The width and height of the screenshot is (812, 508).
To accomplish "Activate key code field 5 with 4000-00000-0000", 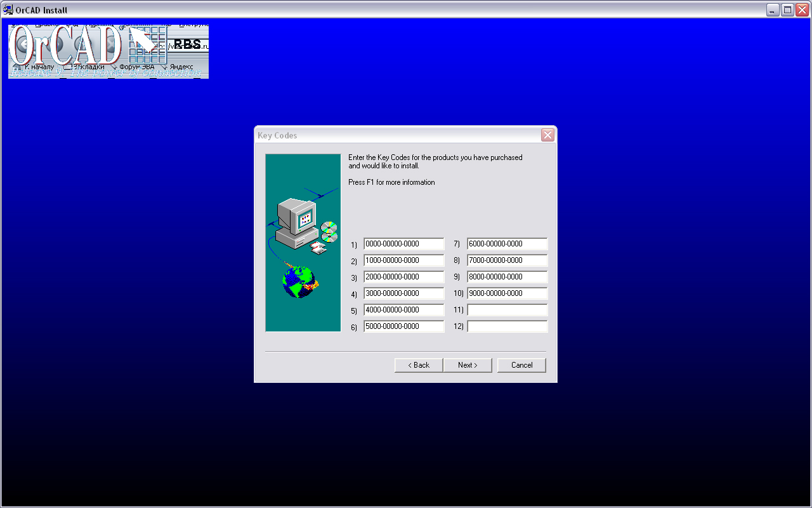I will [x=404, y=310].
